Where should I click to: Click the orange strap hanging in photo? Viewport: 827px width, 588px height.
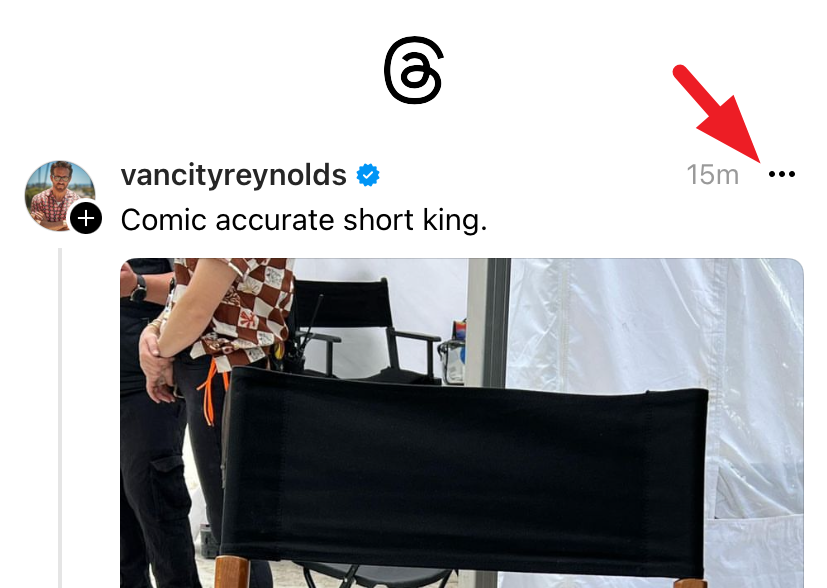pos(213,389)
